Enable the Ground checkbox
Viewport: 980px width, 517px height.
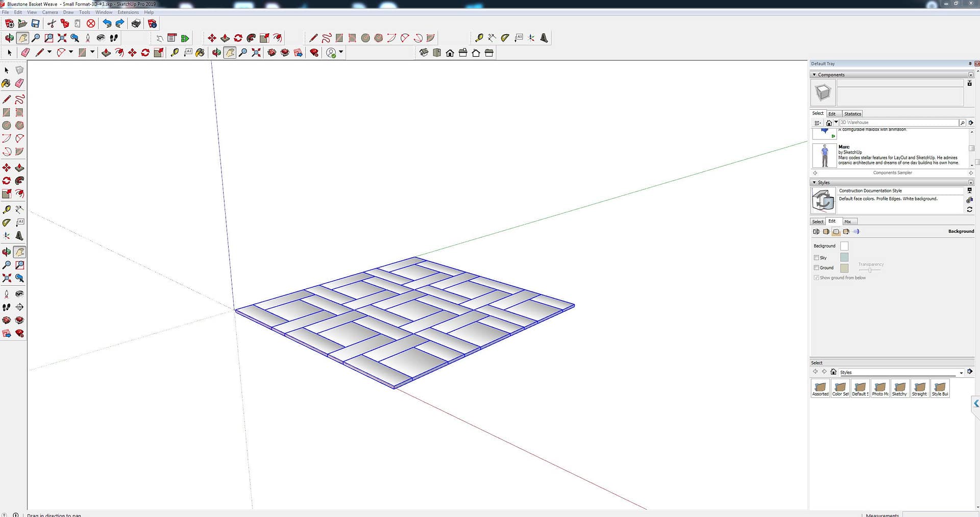pos(816,267)
